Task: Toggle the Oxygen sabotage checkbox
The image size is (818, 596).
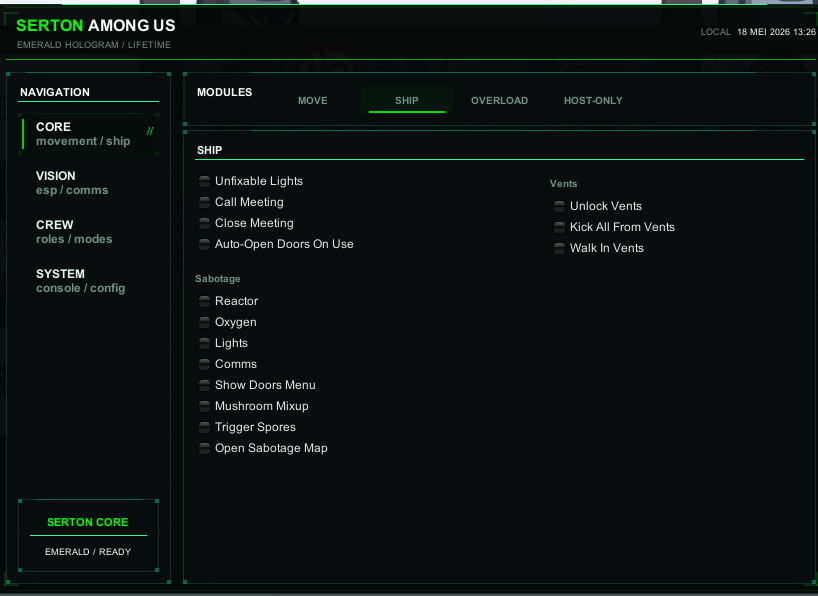Action: (204, 322)
